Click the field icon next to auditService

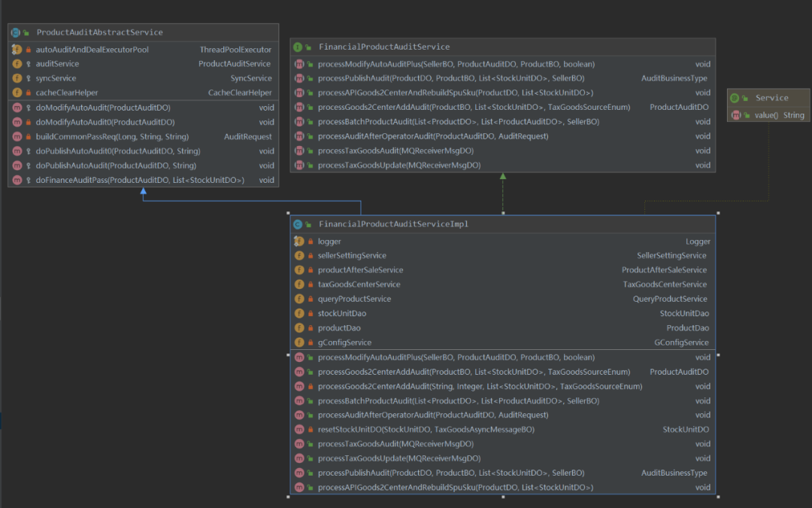pos(17,64)
